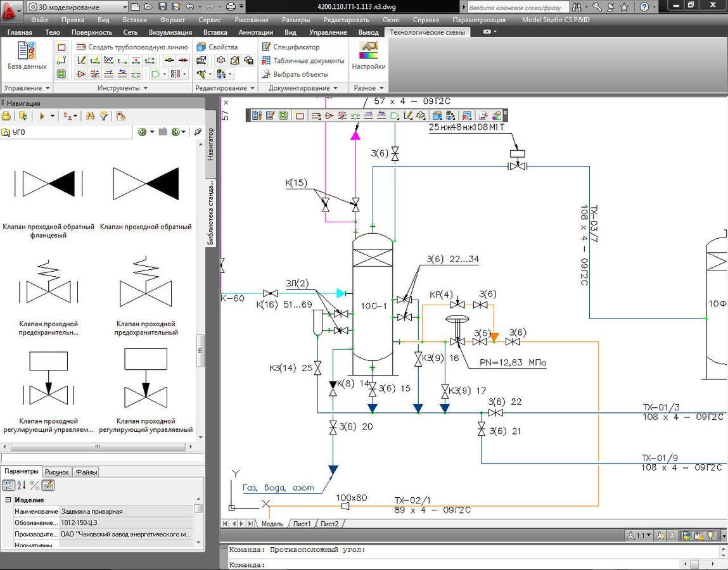Click the yellow printer-like icon in Навигация toolbar

point(6,116)
